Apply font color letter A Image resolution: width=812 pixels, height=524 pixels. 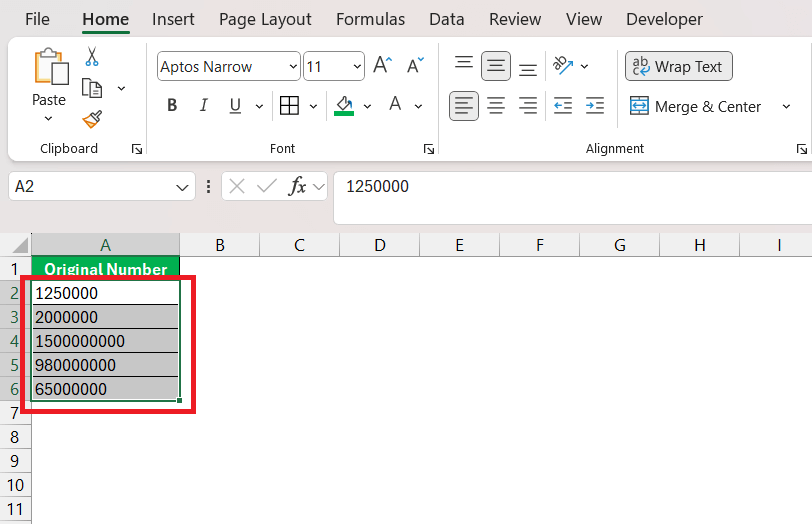tap(395, 105)
